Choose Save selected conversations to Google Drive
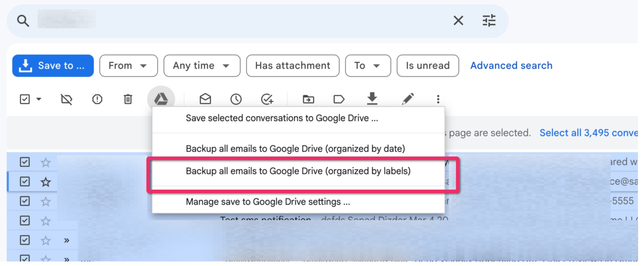644x266 pixels. tap(298, 119)
